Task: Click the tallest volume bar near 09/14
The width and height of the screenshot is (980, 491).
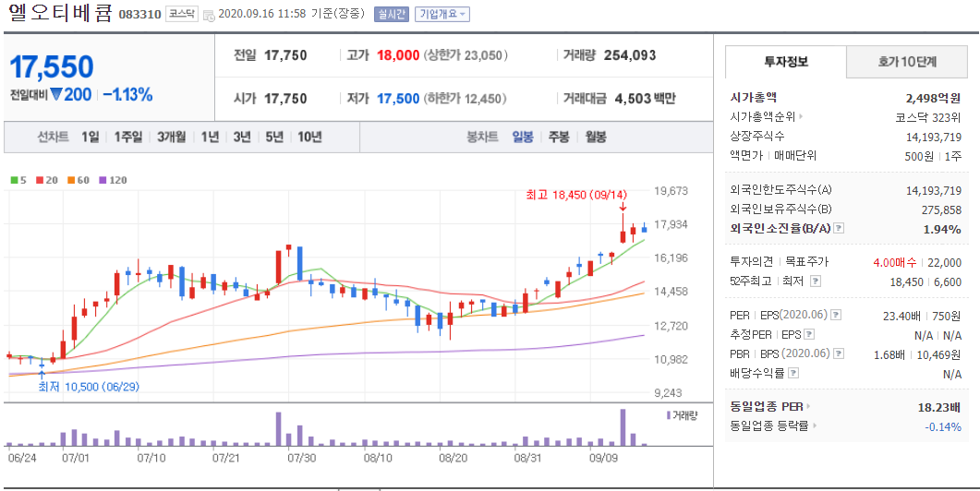Action: (x=623, y=427)
